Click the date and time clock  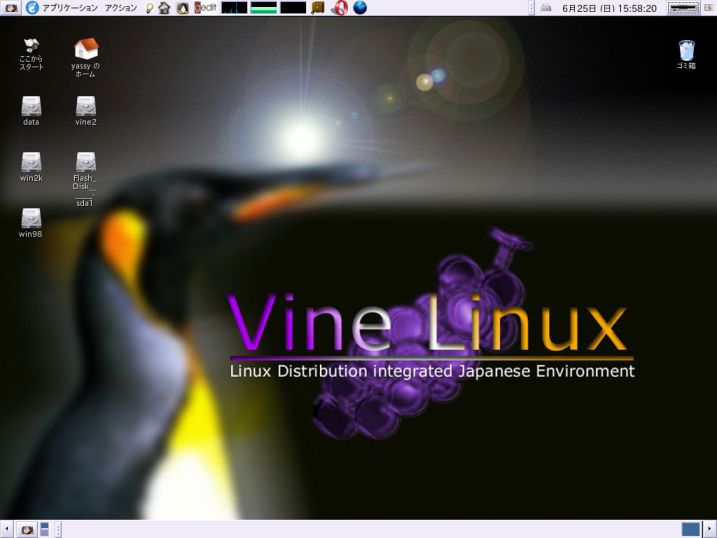tap(609, 8)
